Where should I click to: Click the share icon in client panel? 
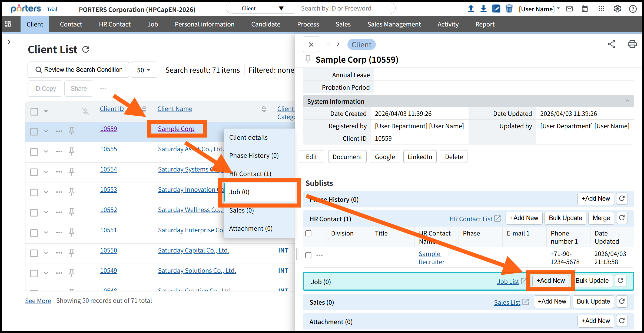pos(612,44)
